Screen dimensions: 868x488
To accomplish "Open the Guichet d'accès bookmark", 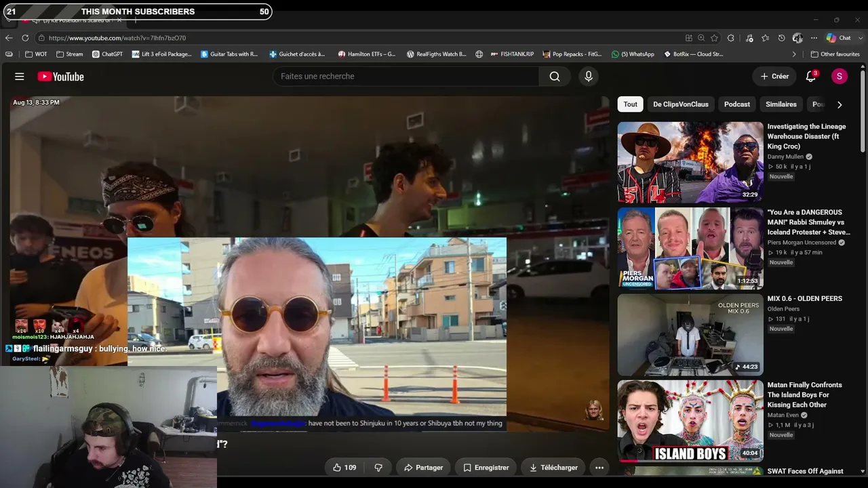I will point(297,54).
